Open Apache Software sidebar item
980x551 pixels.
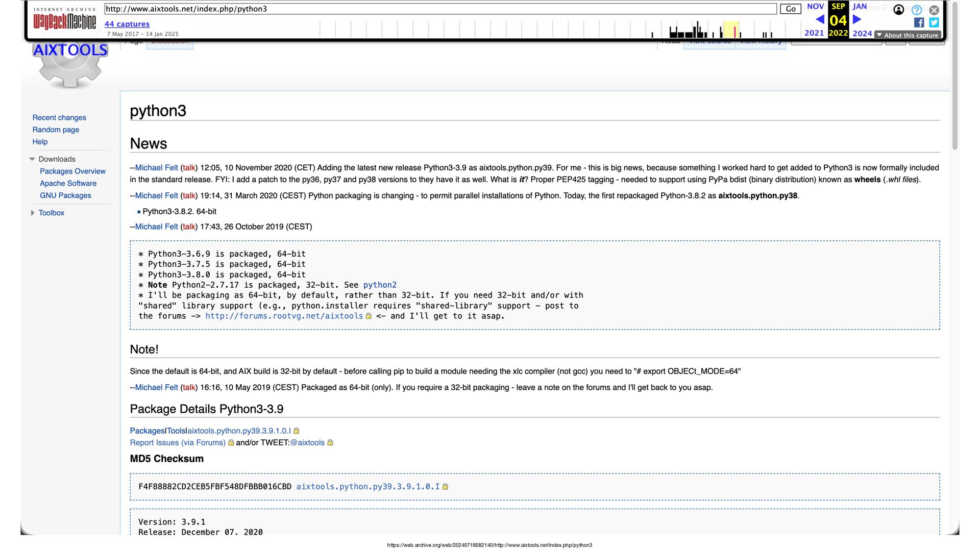[68, 183]
